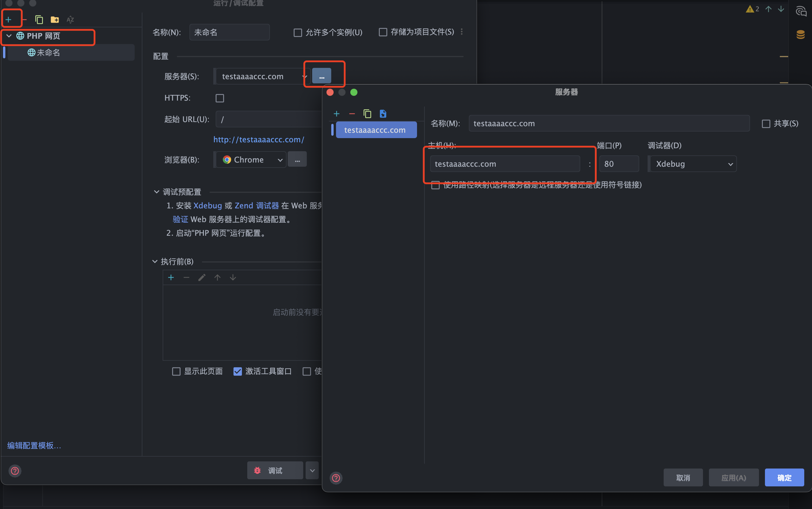Open the Xdebug link
This screenshot has width=812, height=509.
tap(207, 205)
